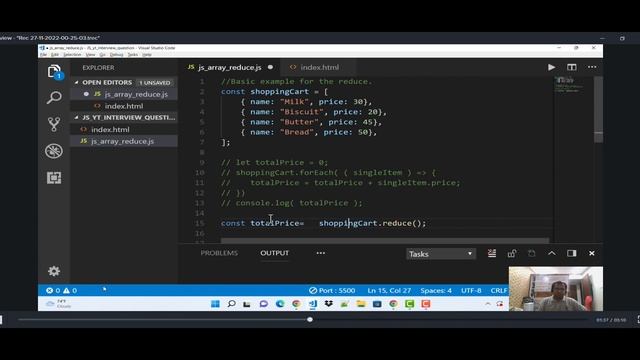
Task: Open the Extensions view
Action: tap(54, 178)
